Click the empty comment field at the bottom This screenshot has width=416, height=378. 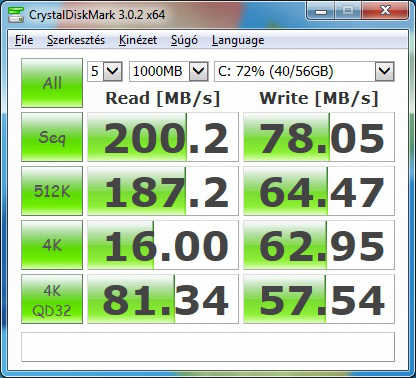point(208,347)
